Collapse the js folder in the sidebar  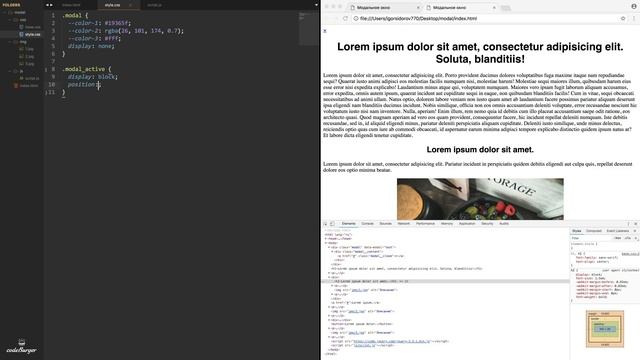pyautogui.click(x=10, y=71)
